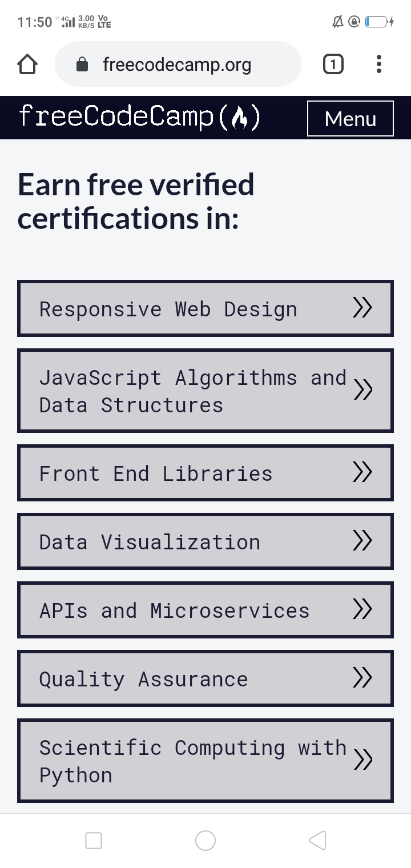This screenshot has width=411, height=868.
Task: Click the tab switcher showing one open tab
Action: pyautogui.click(x=333, y=64)
